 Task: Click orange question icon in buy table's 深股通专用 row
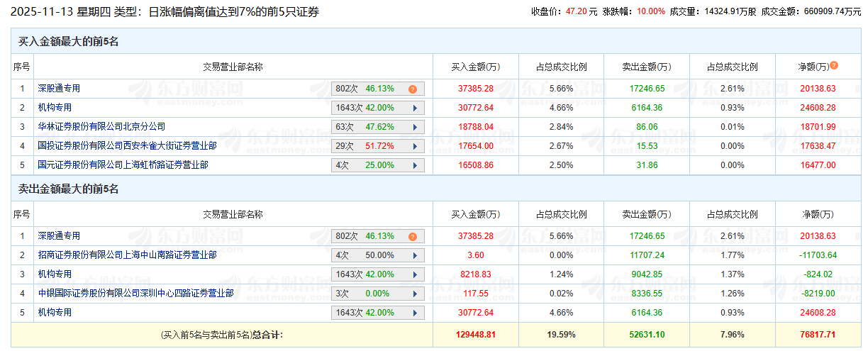[x=412, y=89]
